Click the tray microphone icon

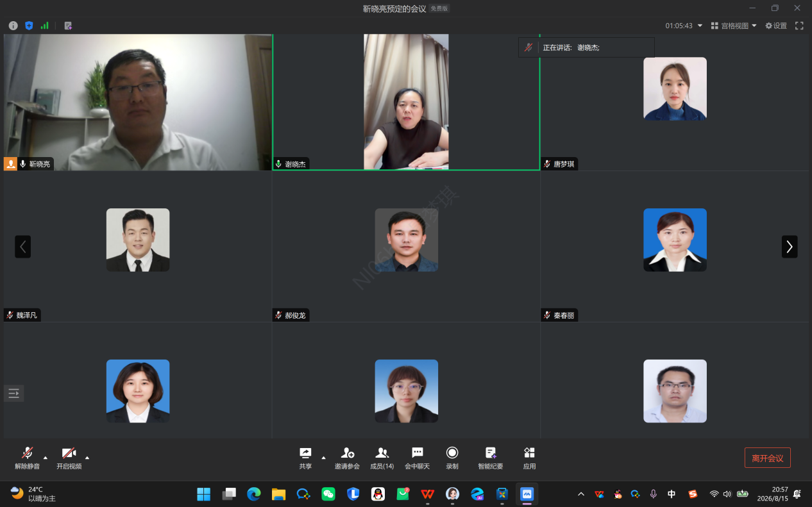[x=654, y=494]
